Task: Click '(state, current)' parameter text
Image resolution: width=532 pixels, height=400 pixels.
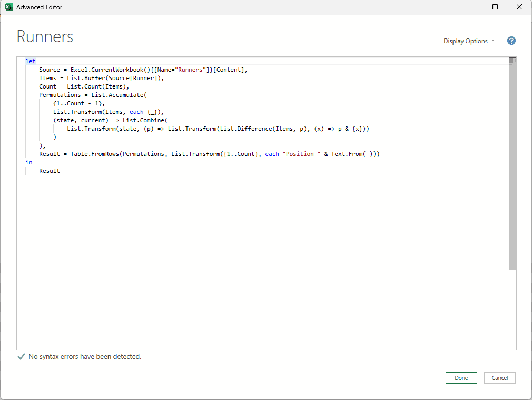Action: coord(81,120)
